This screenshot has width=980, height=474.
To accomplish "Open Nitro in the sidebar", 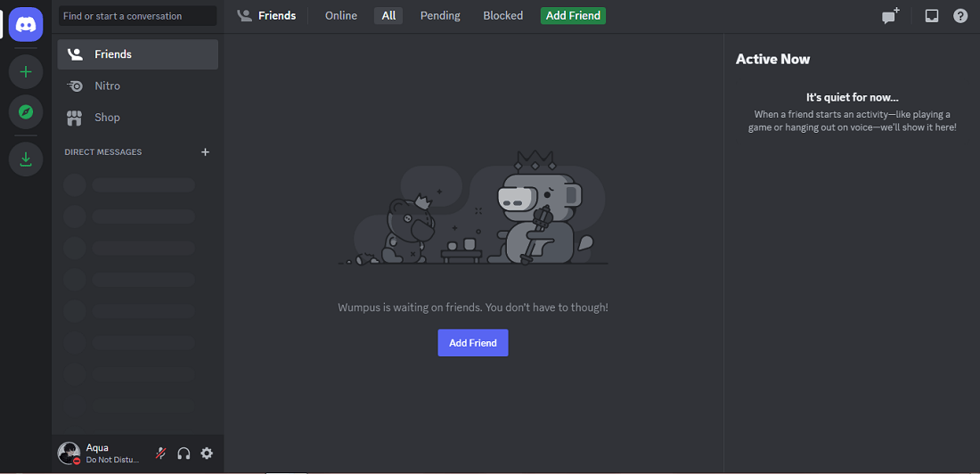I will click(x=137, y=86).
